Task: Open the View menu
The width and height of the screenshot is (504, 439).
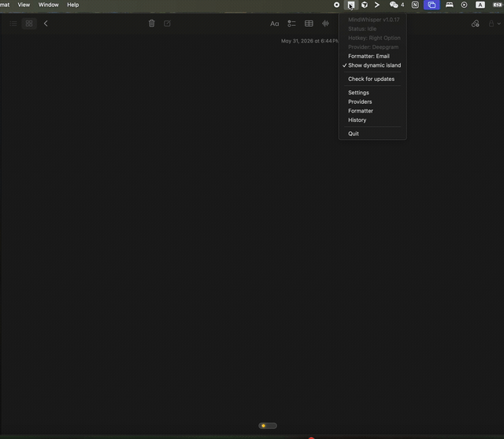Action: 24,5
